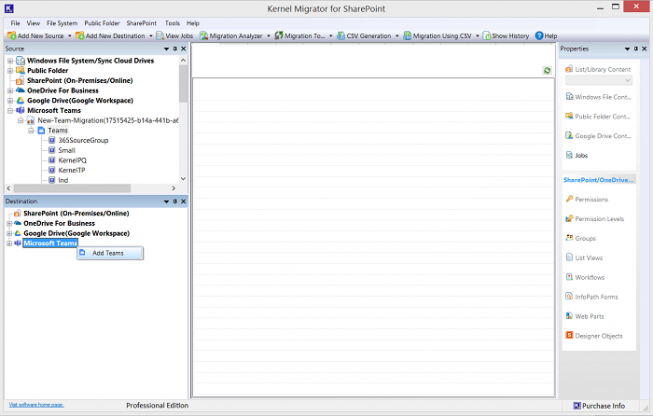Expand the Windows File System/Sync Cloud Drives node

(x=10, y=61)
